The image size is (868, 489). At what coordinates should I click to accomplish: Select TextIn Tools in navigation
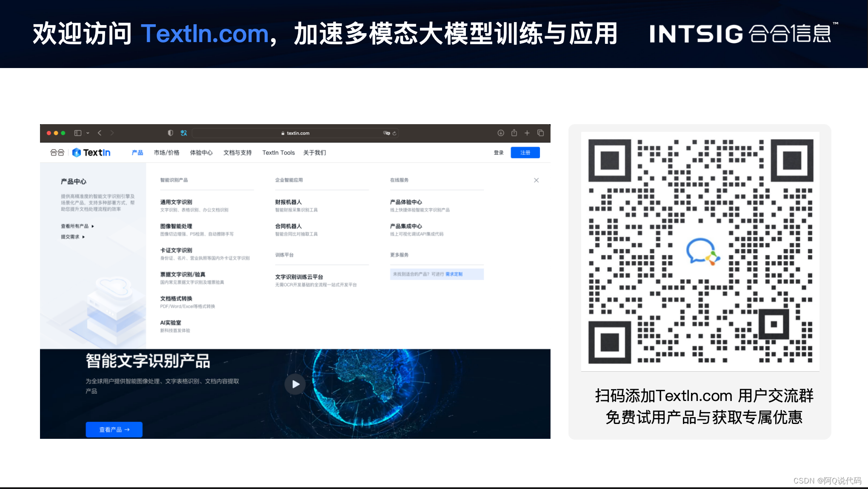(x=278, y=153)
